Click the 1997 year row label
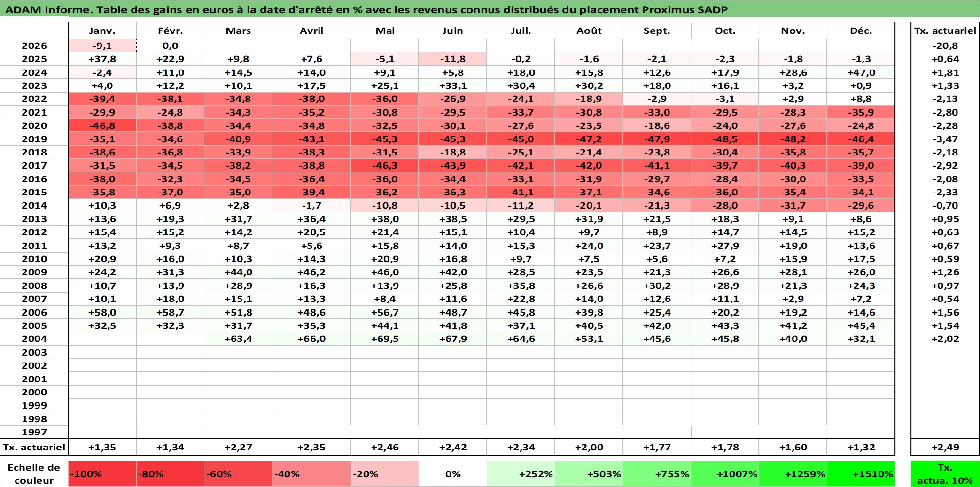 34,432
